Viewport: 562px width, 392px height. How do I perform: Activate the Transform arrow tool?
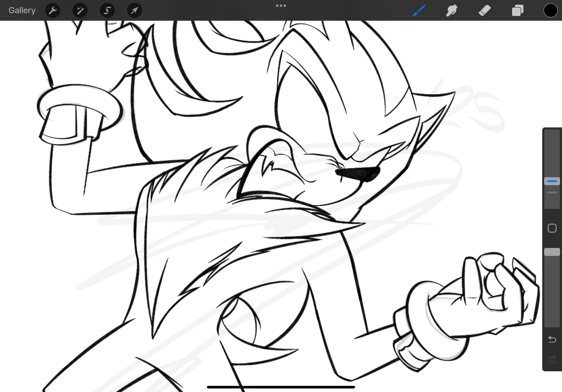134,10
